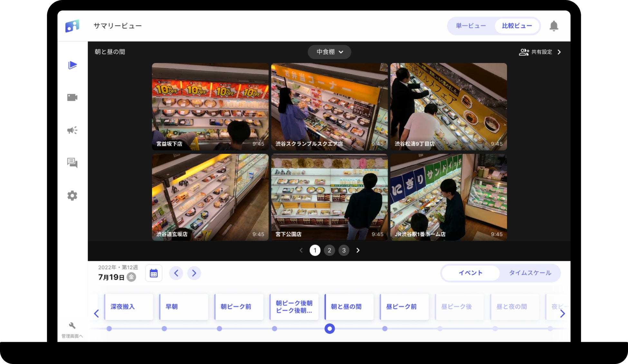Open the 中食棚 dropdown

(x=329, y=52)
